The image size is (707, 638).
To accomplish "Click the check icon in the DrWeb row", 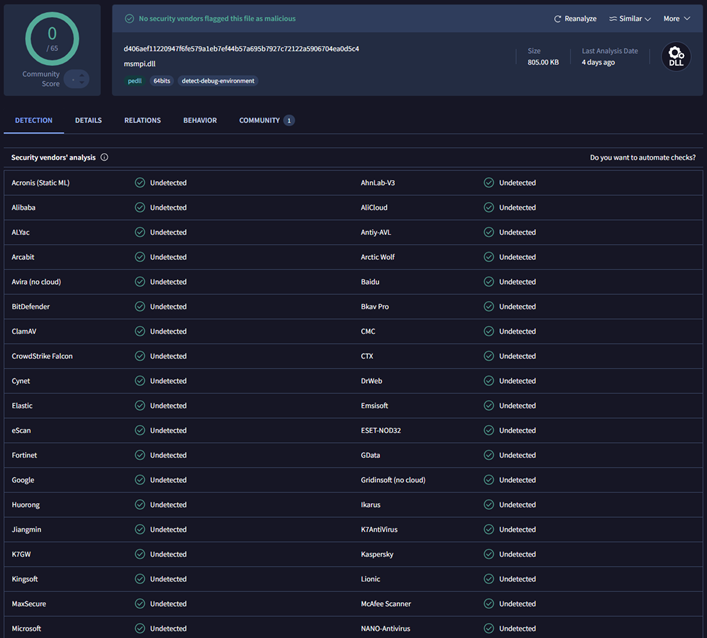I will point(489,381).
